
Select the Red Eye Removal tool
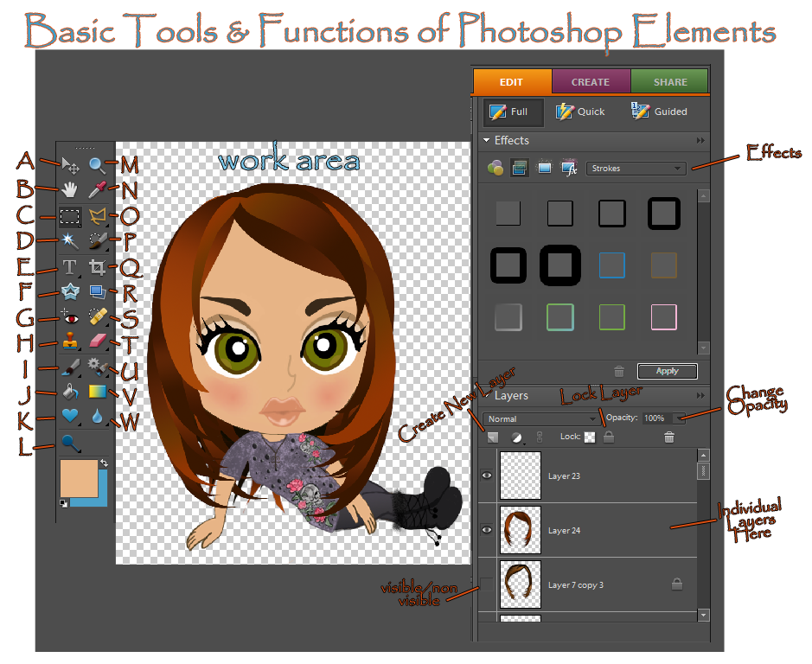click(x=69, y=317)
